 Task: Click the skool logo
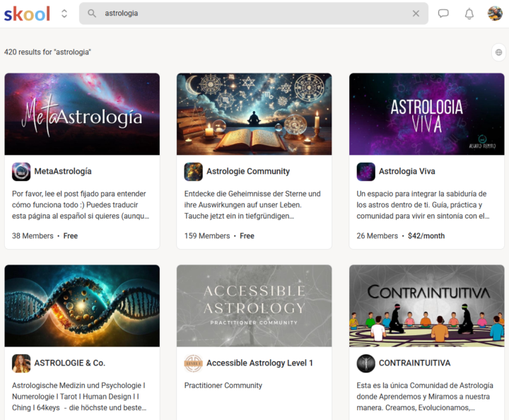coord(27,13)
